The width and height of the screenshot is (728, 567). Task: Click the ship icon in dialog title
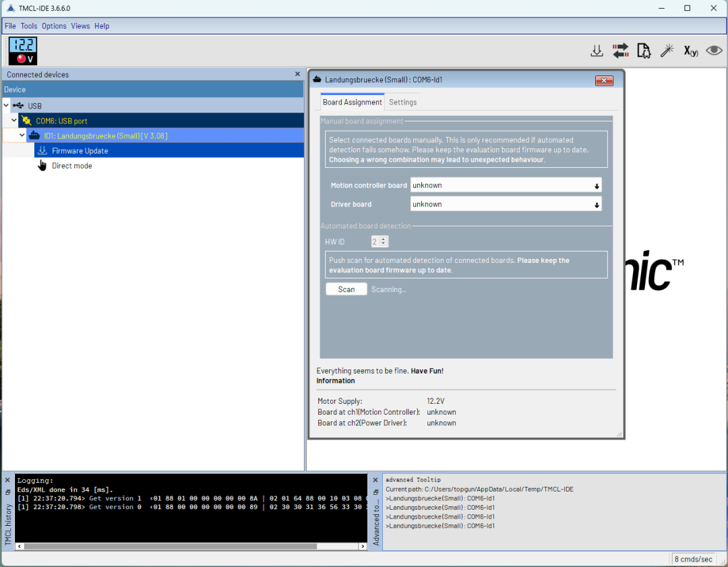(x=317, y=80)
